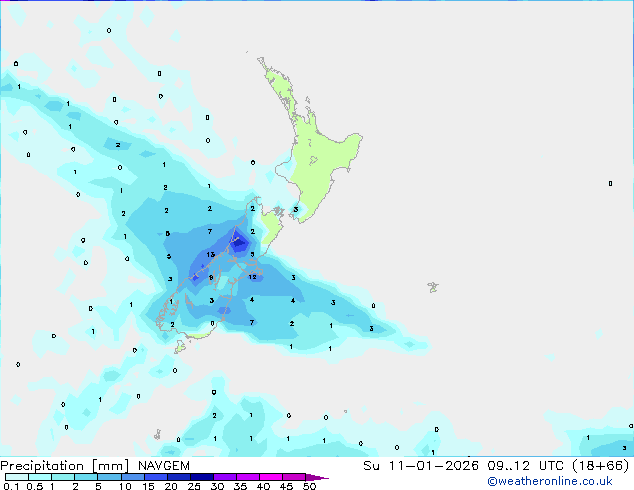Click the 0.5–1 mm legend color swatch
634x490 pixels.
coord(40,477)
